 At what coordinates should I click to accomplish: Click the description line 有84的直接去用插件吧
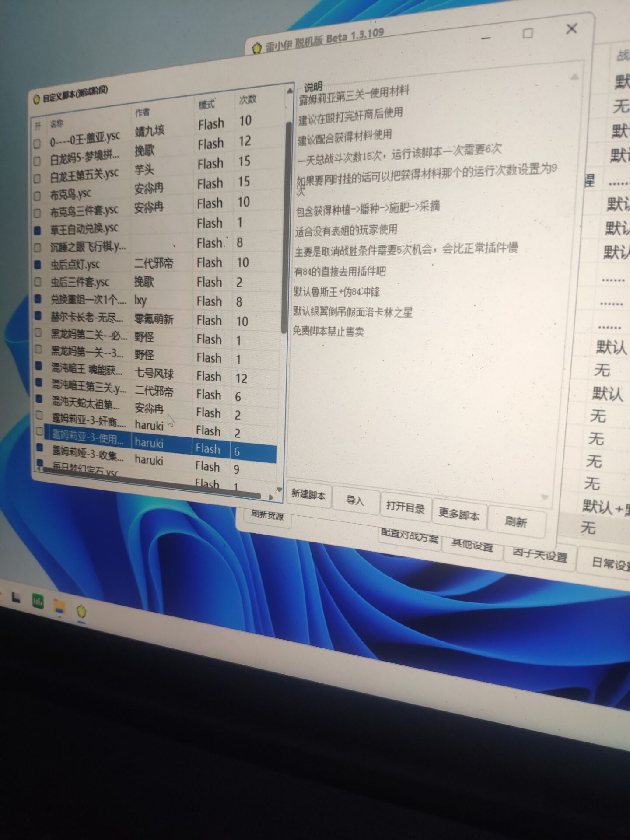tap(340, 272)
